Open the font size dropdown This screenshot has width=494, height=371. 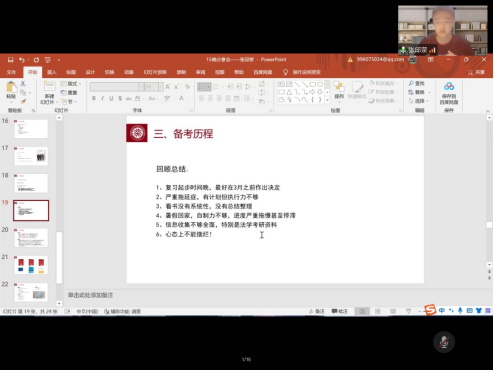coord(161,87)
